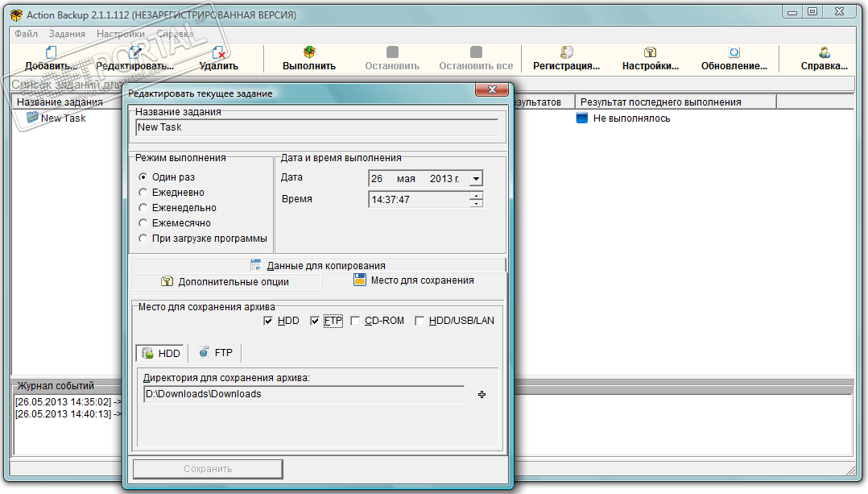This screenshot has width=868, height=494.
Task: Maximize the Action Backup window
Action: pos(812,11)
